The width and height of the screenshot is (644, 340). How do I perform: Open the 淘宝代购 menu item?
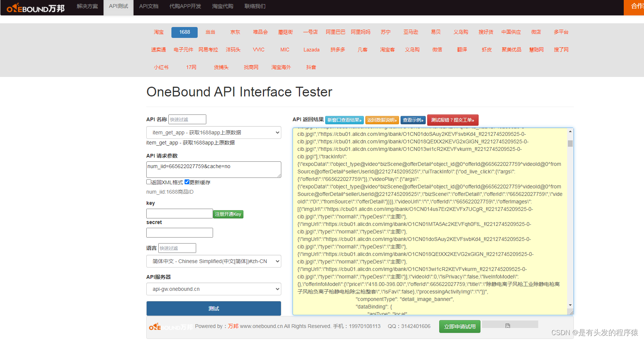point(223,6)
